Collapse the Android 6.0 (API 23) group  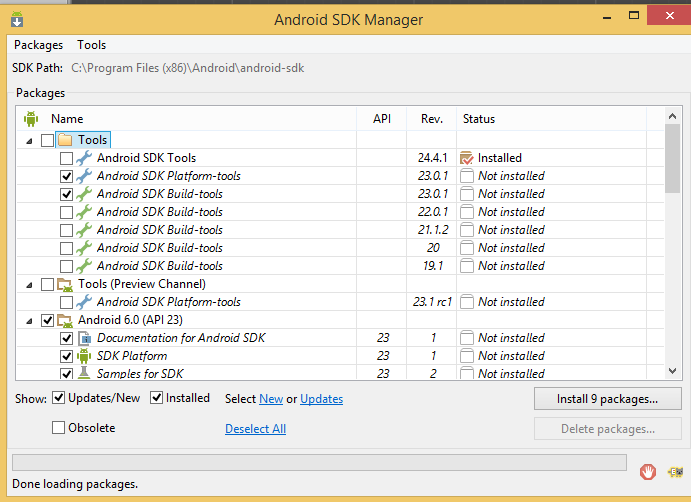pyautogui.click(x=29, y=321)
